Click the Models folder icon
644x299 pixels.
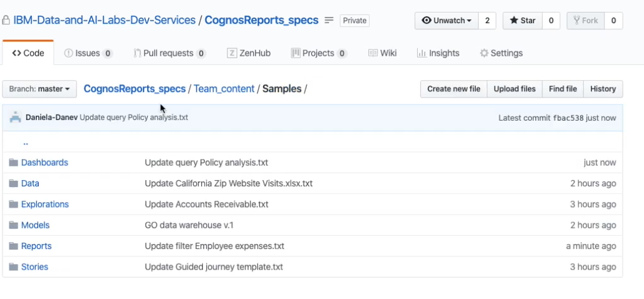(x=13, y=225)
